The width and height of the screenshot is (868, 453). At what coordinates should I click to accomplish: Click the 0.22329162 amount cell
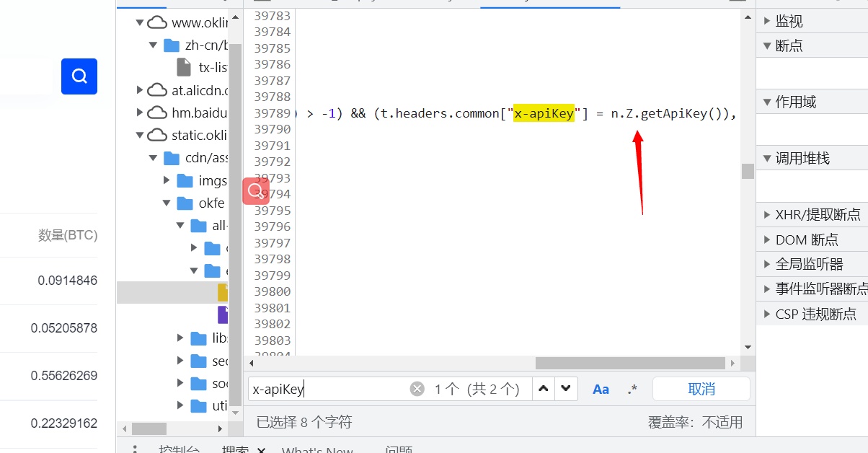[x=64, y=423]
